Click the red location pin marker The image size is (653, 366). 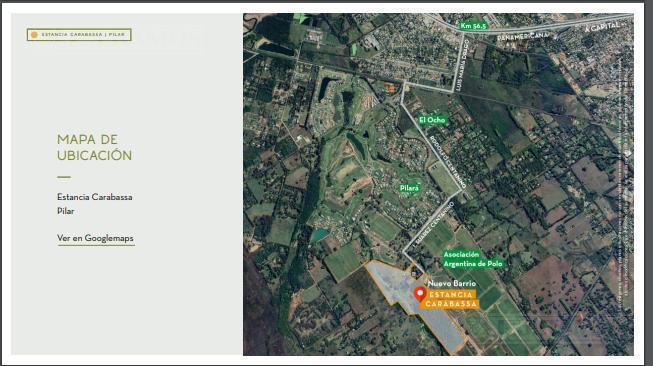tap(420, 294)
